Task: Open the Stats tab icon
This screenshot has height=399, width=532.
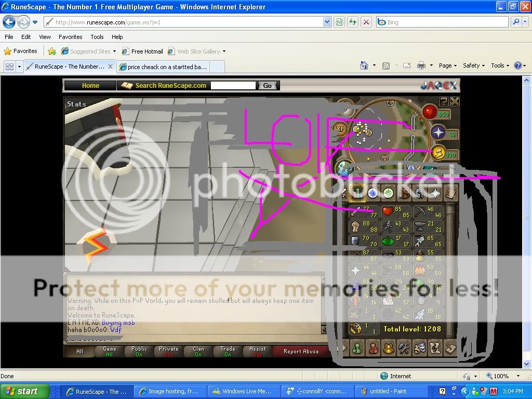Action: (x=357, y=193)
